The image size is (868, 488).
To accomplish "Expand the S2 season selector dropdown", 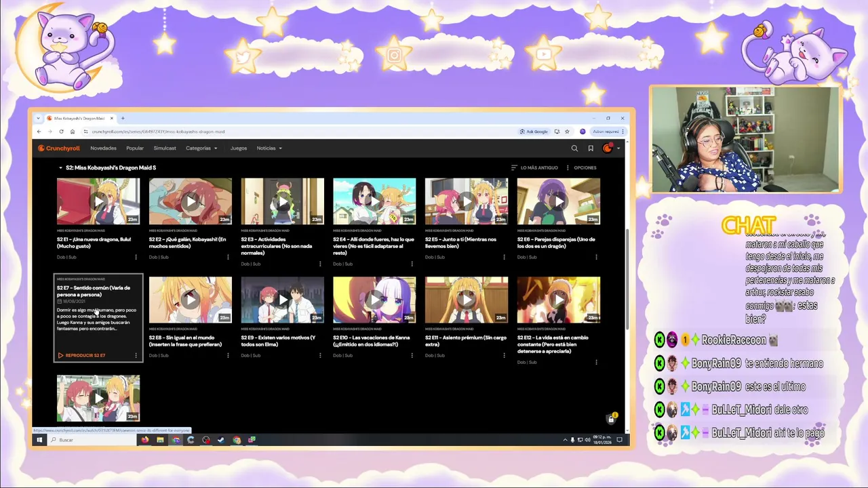I will (107, 167).
